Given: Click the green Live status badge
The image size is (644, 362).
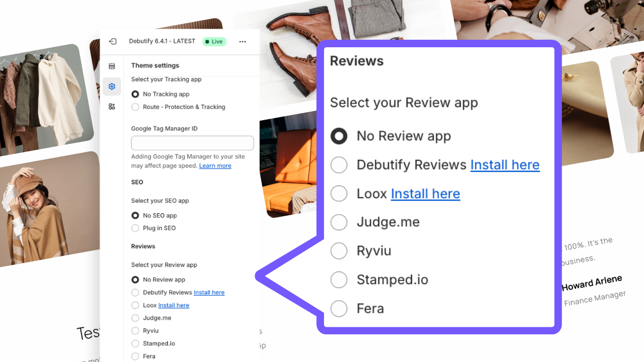Looking at the screenshot, I should coord(214,42).
